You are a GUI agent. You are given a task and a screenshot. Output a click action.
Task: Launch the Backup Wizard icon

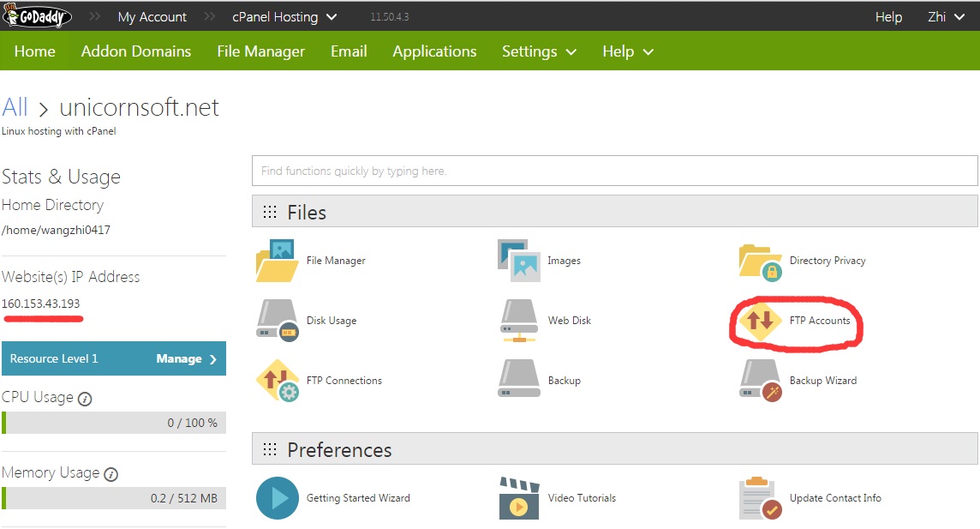[760, 381]
